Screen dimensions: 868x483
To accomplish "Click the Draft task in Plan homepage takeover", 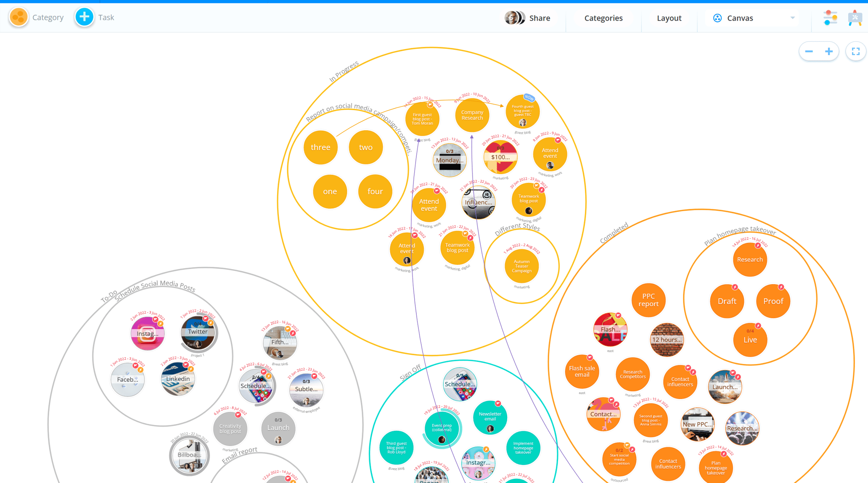I will tap(727, 301).
